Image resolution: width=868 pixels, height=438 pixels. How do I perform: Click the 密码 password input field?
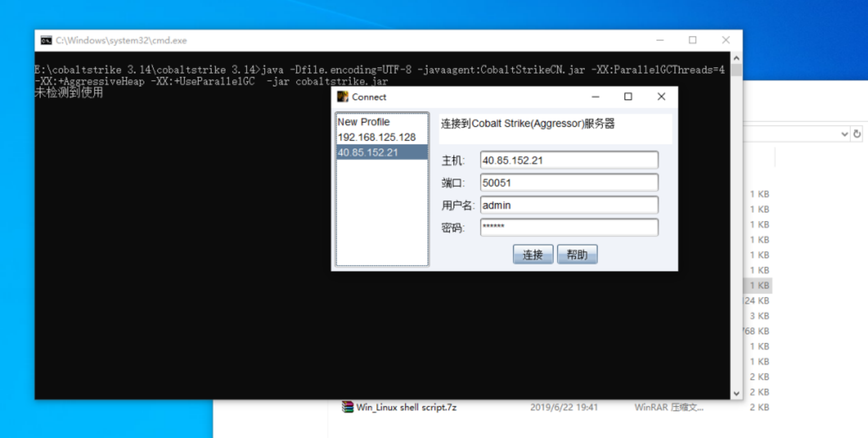[568, 226]
